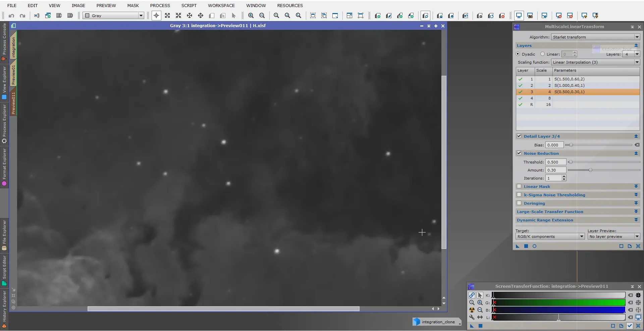Click the horizontal scrollbar of image window
The width and height of the screenshot is (644, 331).
[x=223, y=309]
